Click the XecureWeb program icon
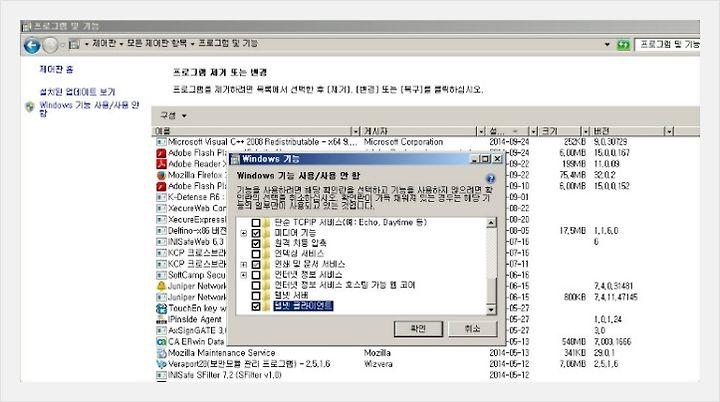This screenshot has width=720, height=402. pyautogui.click(x=161, y=209)
